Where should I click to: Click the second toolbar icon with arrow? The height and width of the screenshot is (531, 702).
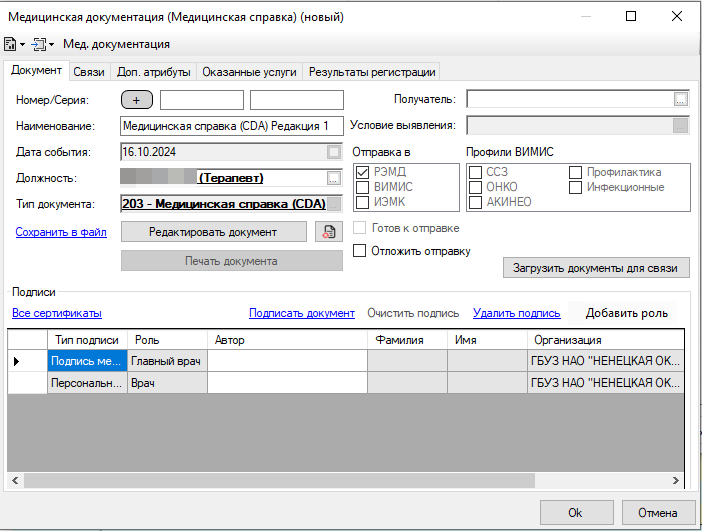[x=39, y=44]
